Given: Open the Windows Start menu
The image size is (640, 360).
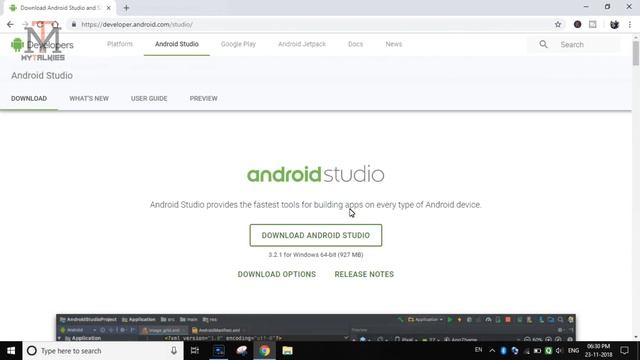Looking at the screenshot, I should [11, 351].
